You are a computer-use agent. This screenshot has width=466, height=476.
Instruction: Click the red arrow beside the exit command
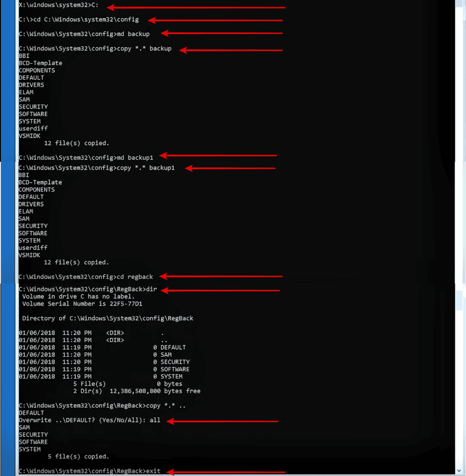click(x=223, y=471)
